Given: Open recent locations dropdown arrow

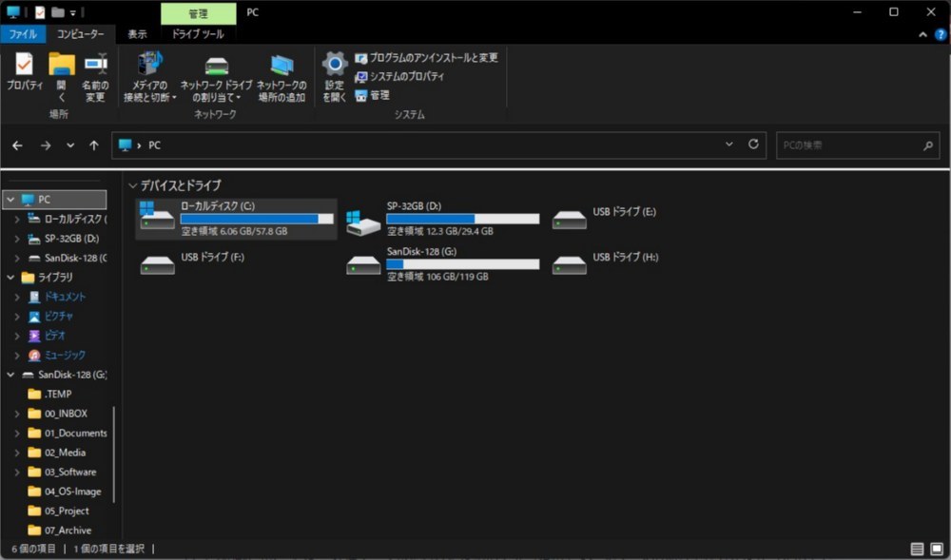Looking at the screenshot, I should click(70, 145).
